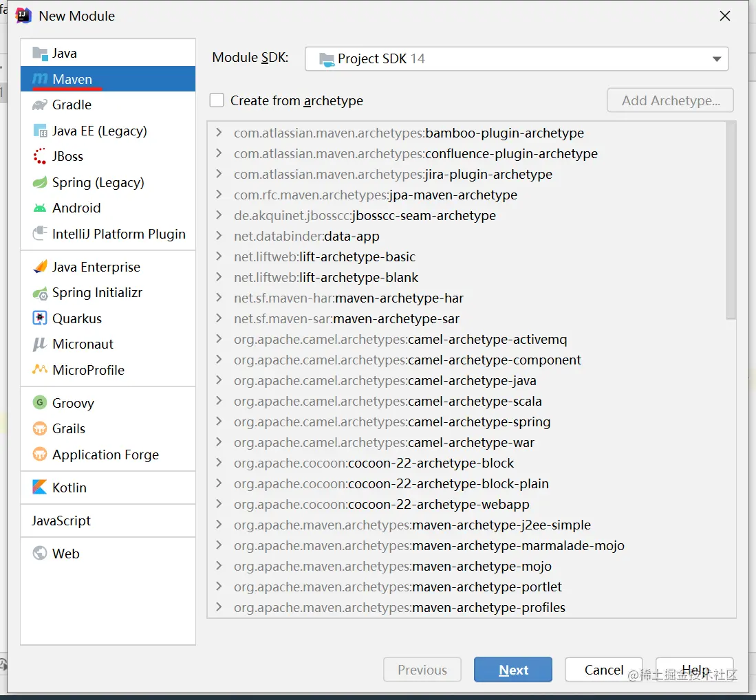The image size is (756, 700).
Task: Click the Maven 'm' icon
Action: (40, 79)
